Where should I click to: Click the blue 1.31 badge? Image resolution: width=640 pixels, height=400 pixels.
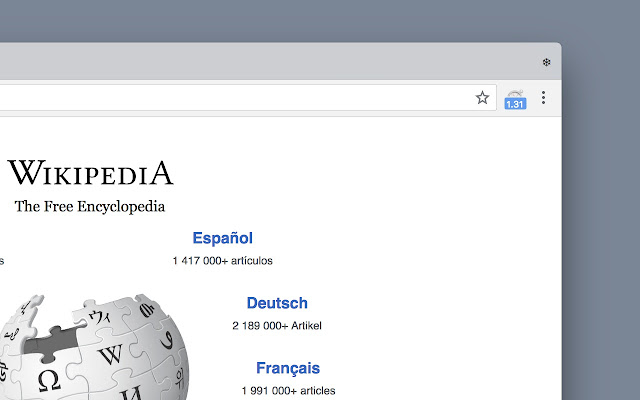(515, 104)
